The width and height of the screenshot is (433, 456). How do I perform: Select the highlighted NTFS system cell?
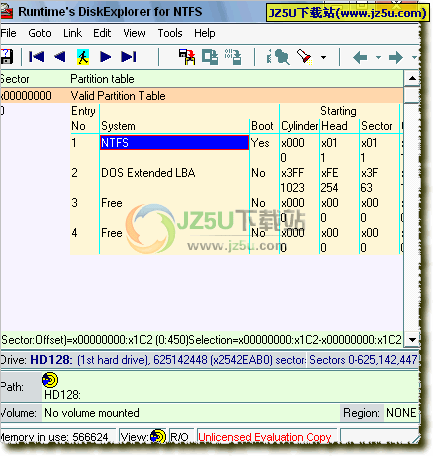coord(174,143)
